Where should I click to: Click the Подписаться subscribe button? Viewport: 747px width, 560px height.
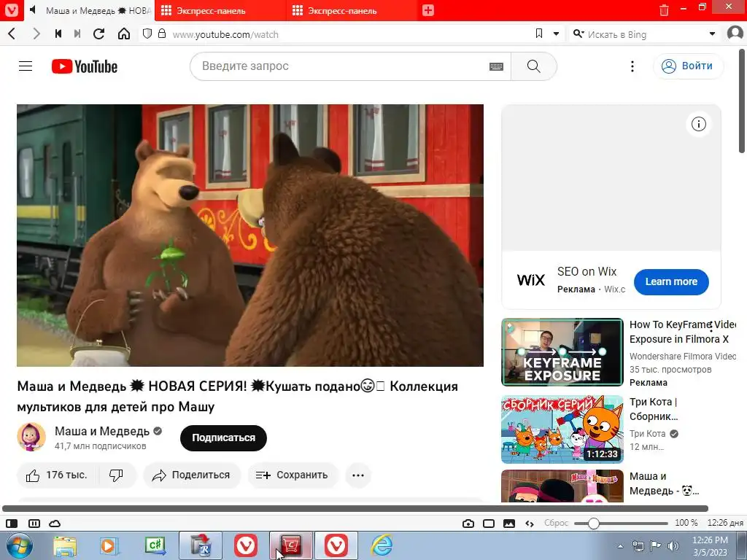pos(223,437)
